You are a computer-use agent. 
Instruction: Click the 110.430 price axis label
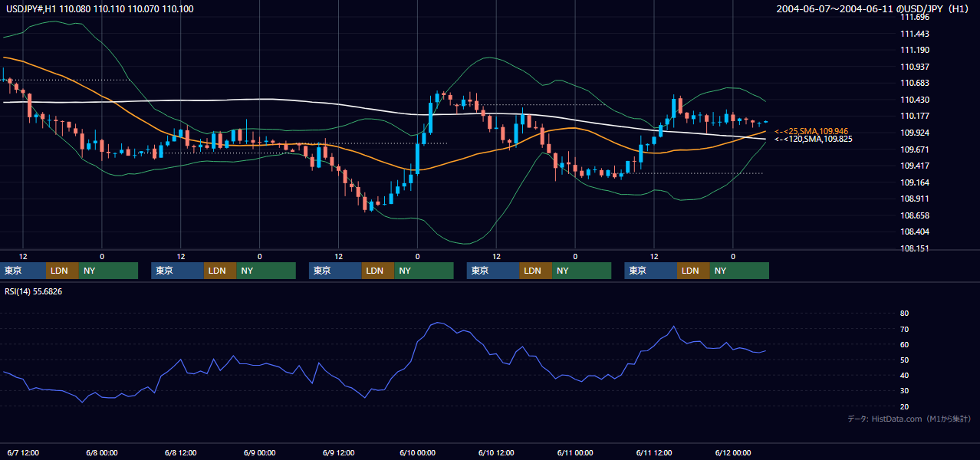tap(915, 100)
